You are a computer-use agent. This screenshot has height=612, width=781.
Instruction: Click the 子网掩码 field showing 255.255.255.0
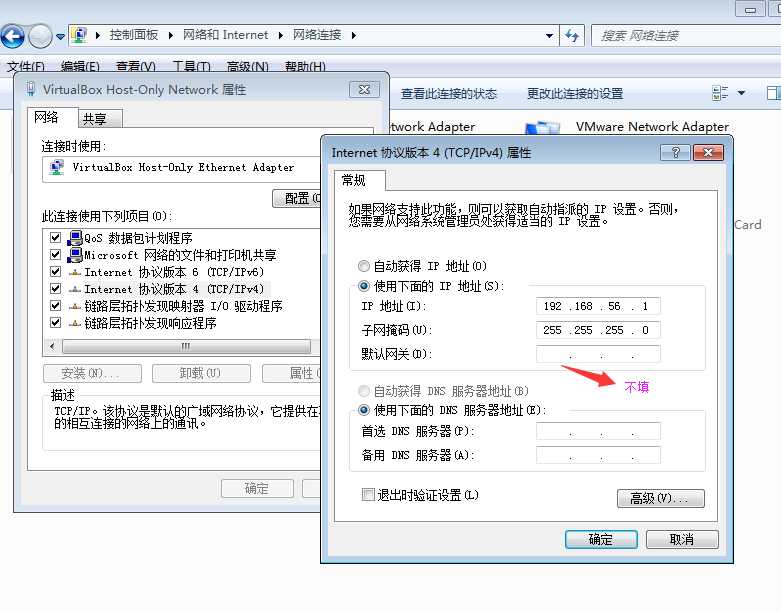[x=598, y=330]
